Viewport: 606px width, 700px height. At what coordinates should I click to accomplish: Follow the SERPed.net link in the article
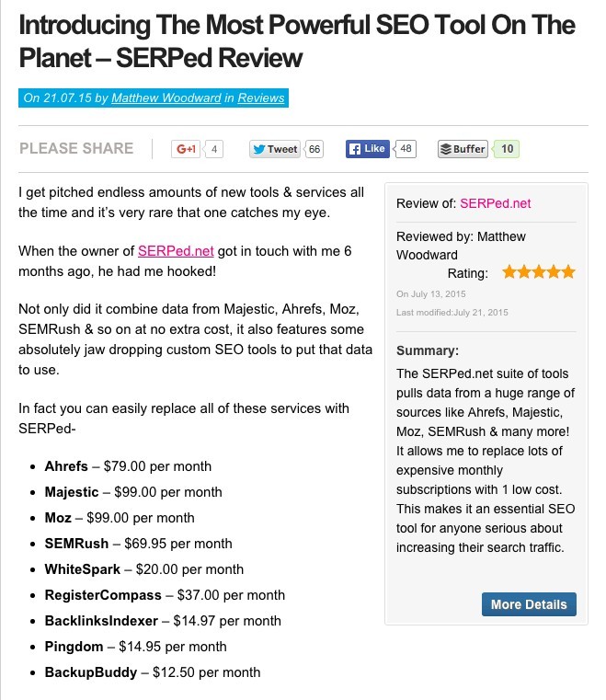[x=176, y=250]
